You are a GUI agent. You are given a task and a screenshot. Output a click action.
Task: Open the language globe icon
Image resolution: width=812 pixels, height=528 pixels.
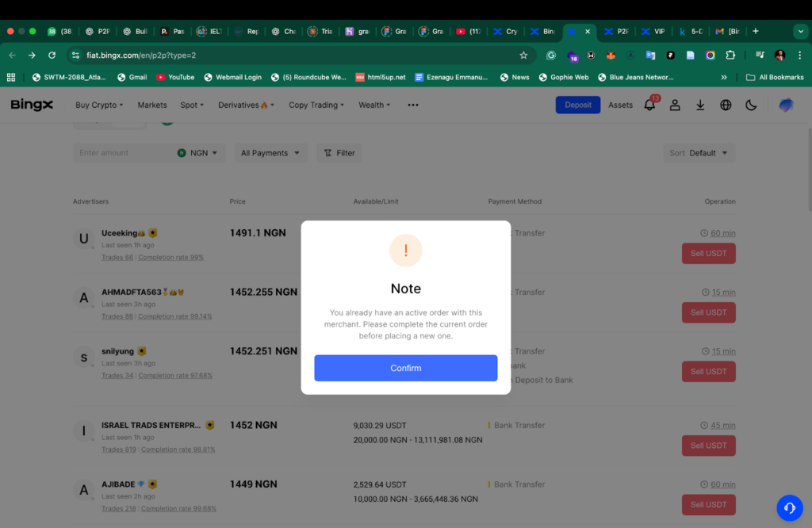coord(726,105)
